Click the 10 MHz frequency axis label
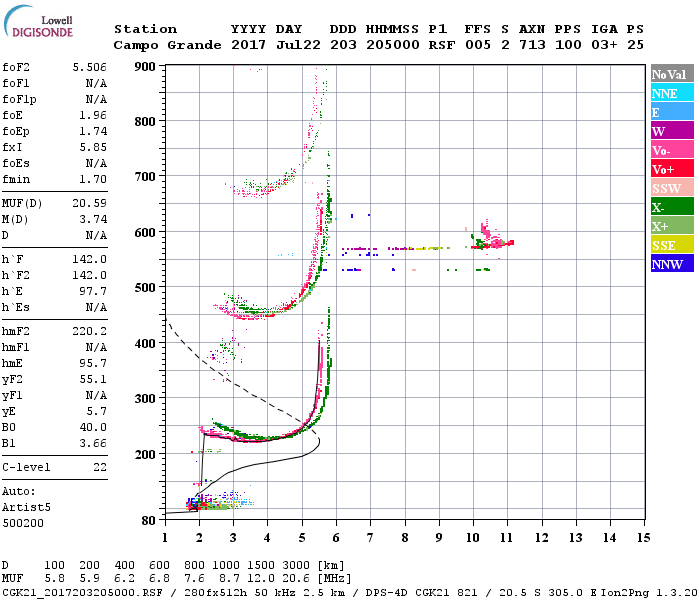The image size is (700, 600). 472,538
